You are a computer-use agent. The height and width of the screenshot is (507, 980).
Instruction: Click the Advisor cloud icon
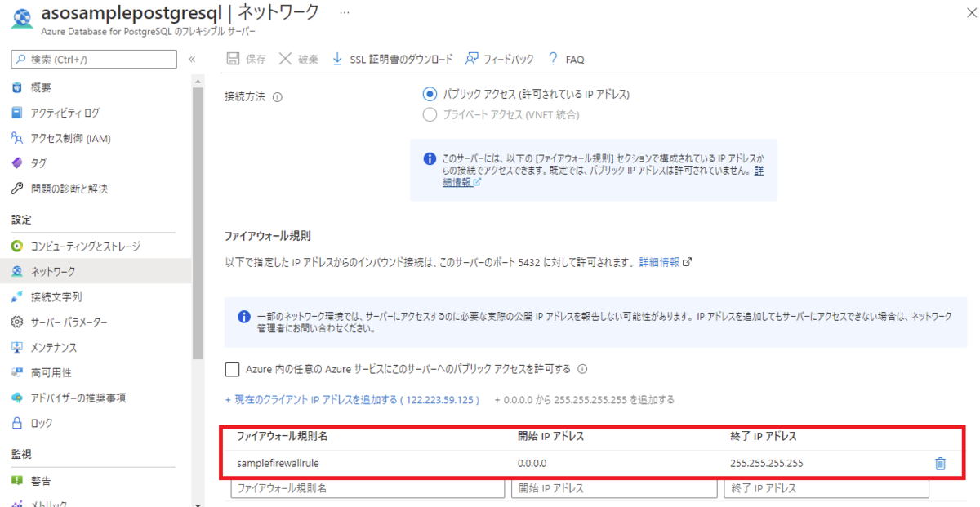tap(17, 398)
